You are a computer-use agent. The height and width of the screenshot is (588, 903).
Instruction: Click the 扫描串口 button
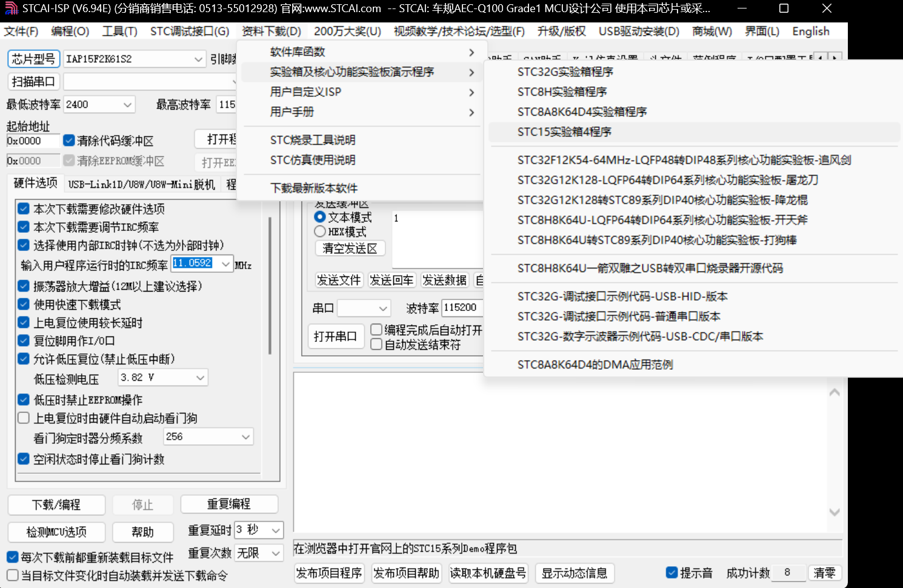33,81
